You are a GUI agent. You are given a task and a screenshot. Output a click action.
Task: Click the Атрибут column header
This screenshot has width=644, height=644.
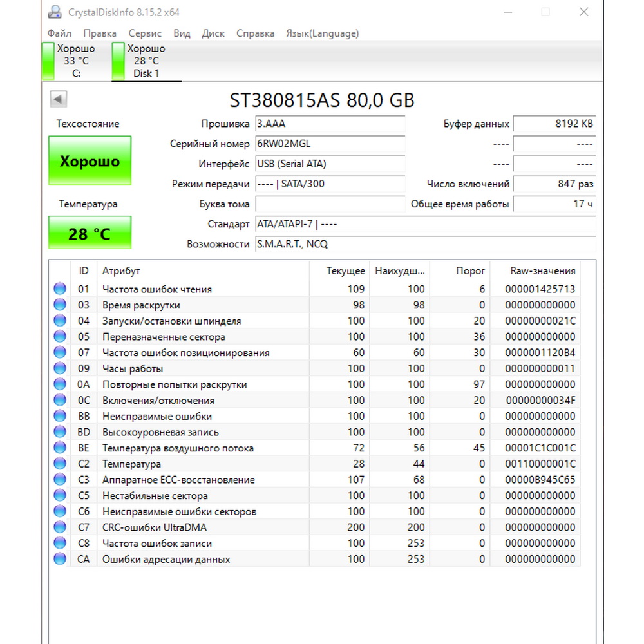[121, 271]
